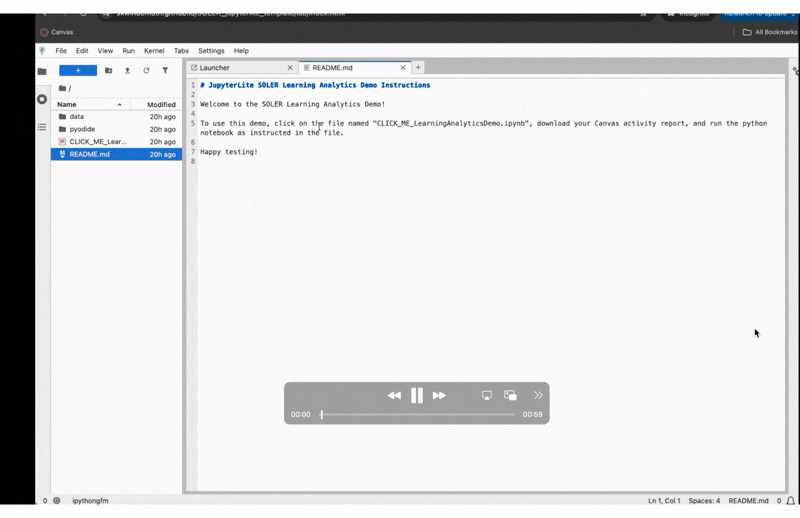This screenshot has height=518, width=800.
Task: Rewind the video playback
Action: [394, 396]
